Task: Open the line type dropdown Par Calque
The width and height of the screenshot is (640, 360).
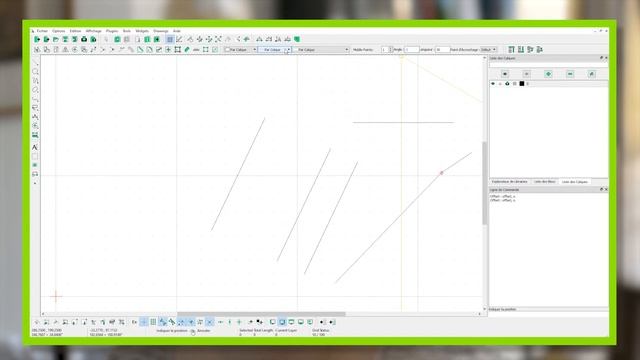Action: coord(321,49)
